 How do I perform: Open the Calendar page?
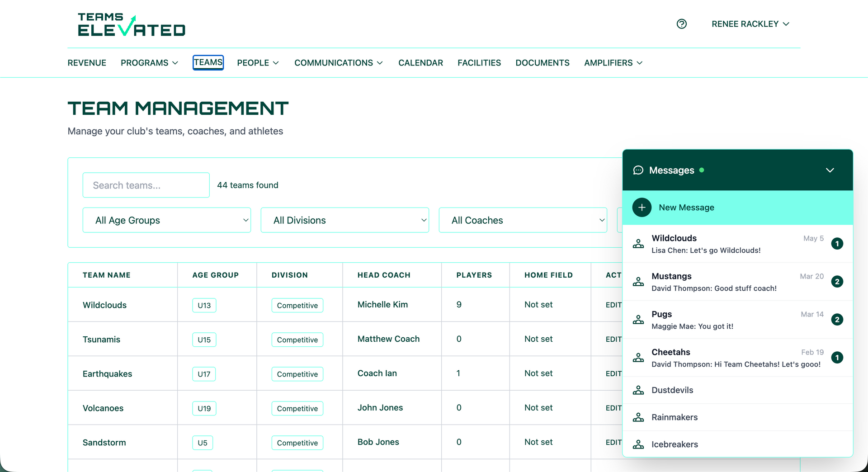[x=420, y=63]
